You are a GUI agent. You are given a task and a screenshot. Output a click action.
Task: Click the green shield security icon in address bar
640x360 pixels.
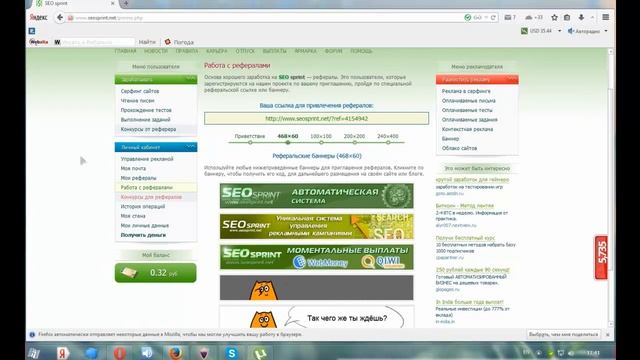(468, 18)
